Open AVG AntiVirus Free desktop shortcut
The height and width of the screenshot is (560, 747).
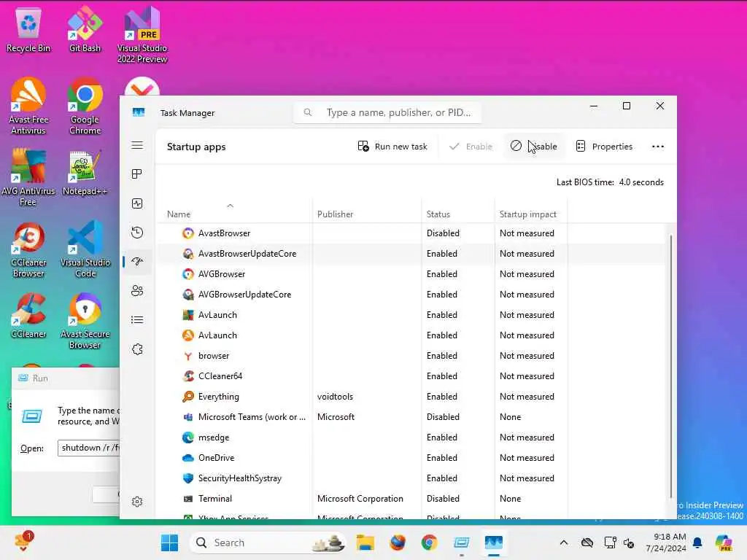tap(28, 177)
